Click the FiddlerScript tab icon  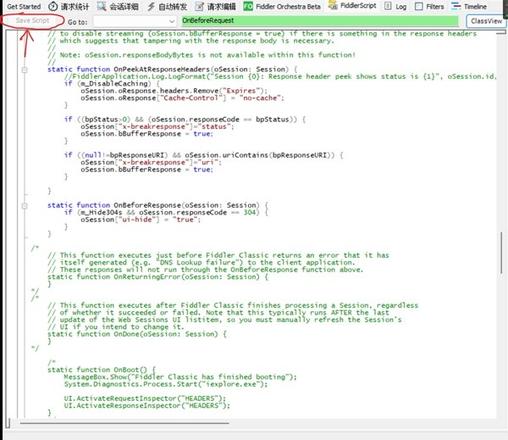click(x=333, y=5)
